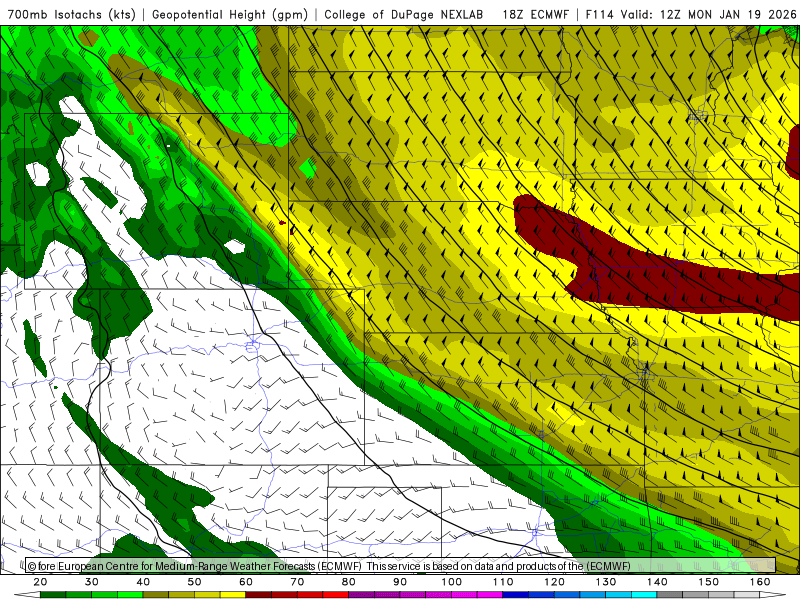Click the "120" colorbar label
800x600 pixels.
554,582
